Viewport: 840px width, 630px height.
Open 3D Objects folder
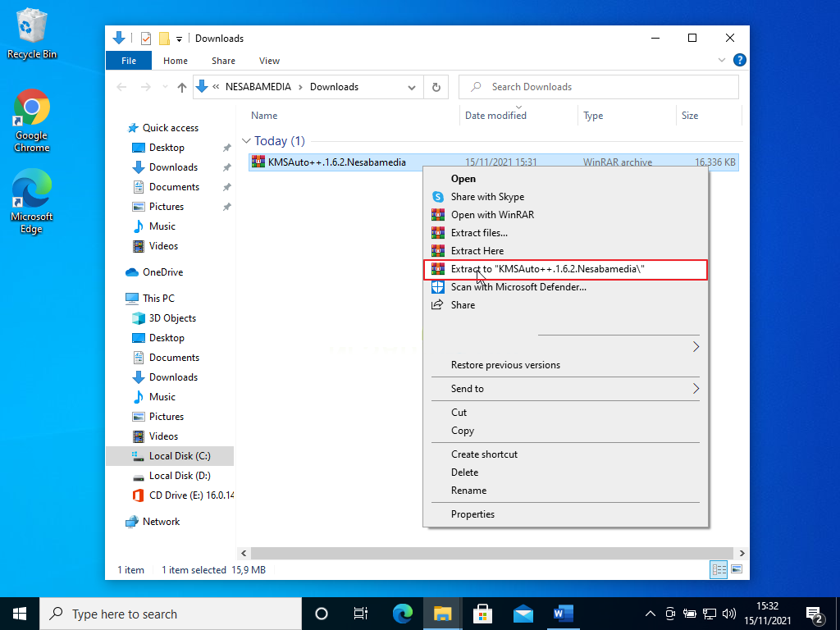pyautogui.click(x=172, y=318)
